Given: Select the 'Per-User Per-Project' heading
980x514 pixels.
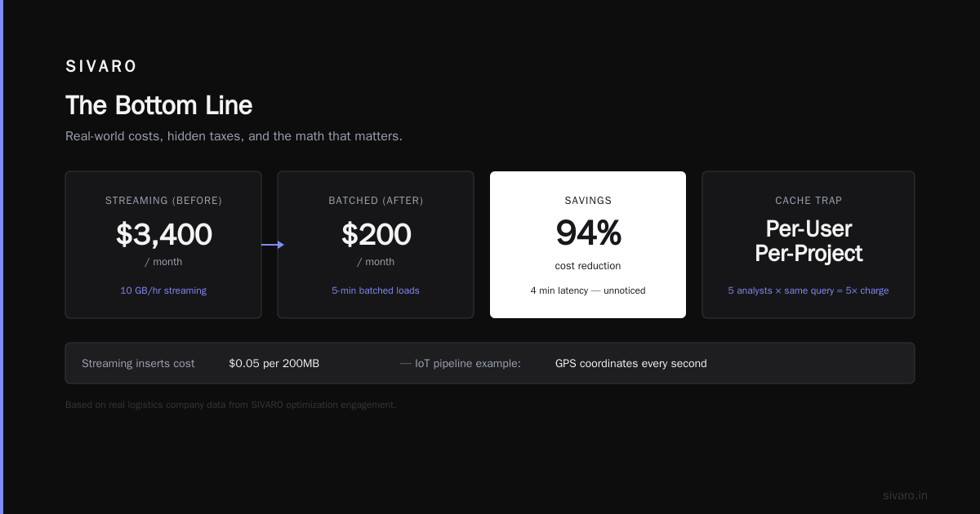Looking at the screenshot, I should pos(808,241).
